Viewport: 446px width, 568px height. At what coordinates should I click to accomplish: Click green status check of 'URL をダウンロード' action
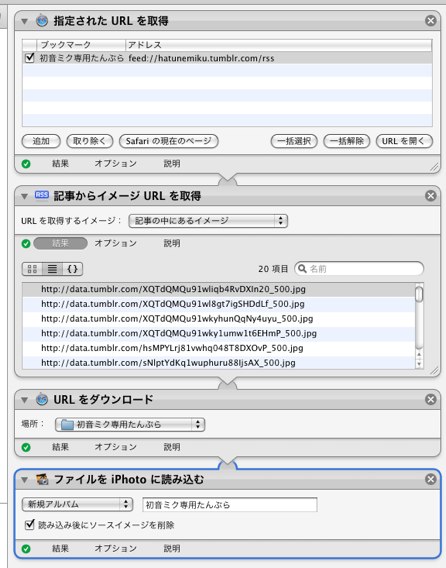(x=26, y=447)
